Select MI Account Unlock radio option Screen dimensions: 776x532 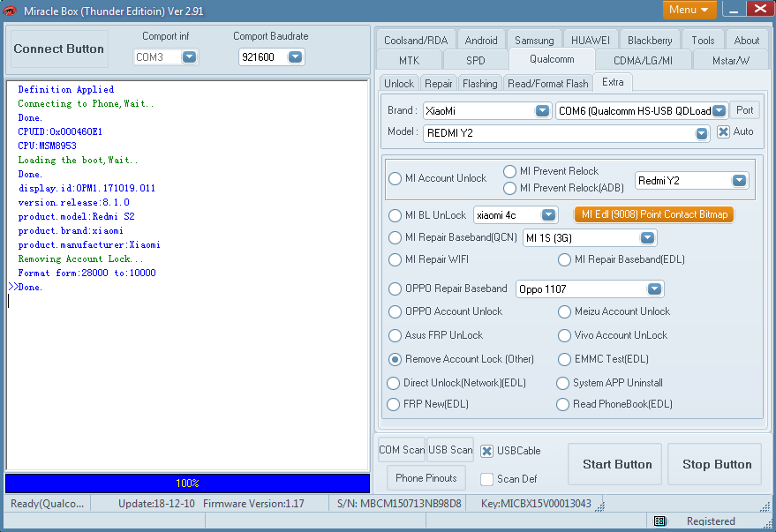tap(395, 178)
